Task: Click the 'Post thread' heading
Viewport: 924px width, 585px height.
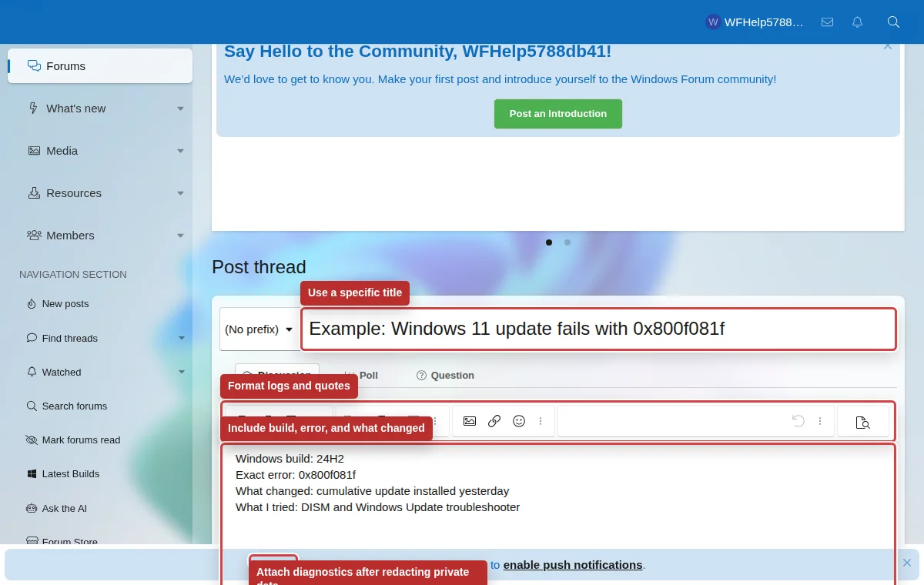Action: (259, 267)
